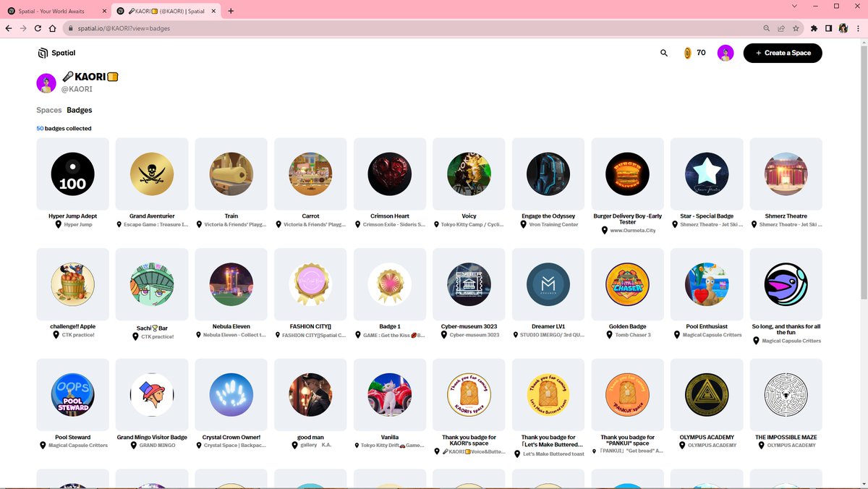
Task: Open the Hyper Jump Adept 100 badge
Action: (x=72, y=174)
